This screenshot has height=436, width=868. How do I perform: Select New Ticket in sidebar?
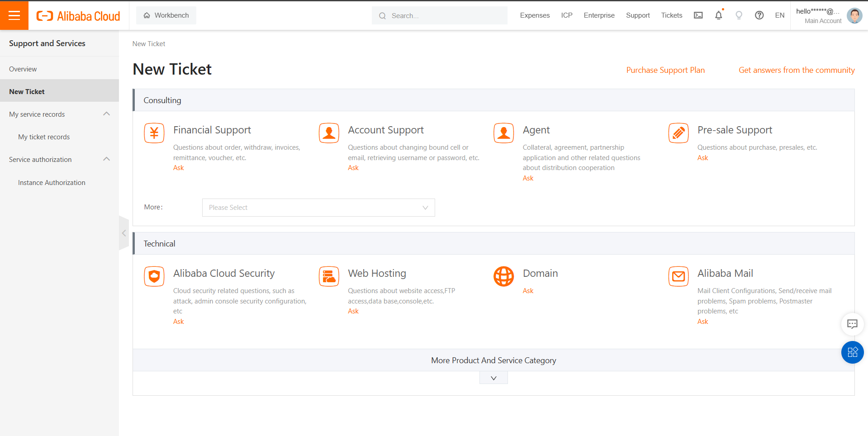tap(59, 91)
